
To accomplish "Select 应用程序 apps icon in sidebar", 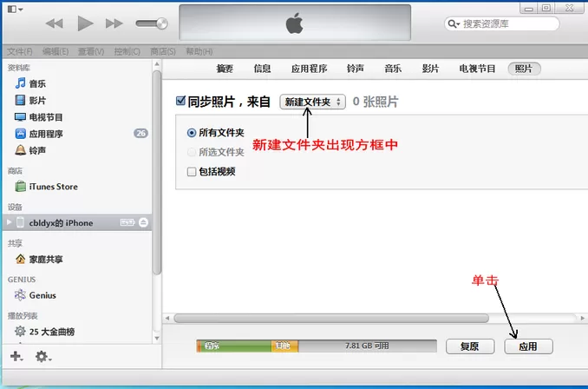I will click(20, 134).
